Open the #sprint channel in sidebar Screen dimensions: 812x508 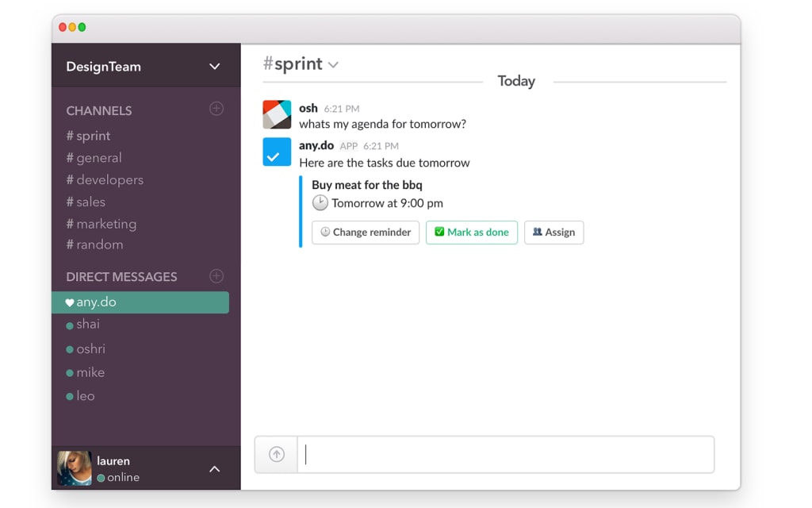pyautogui.click(x=88, y=136)
